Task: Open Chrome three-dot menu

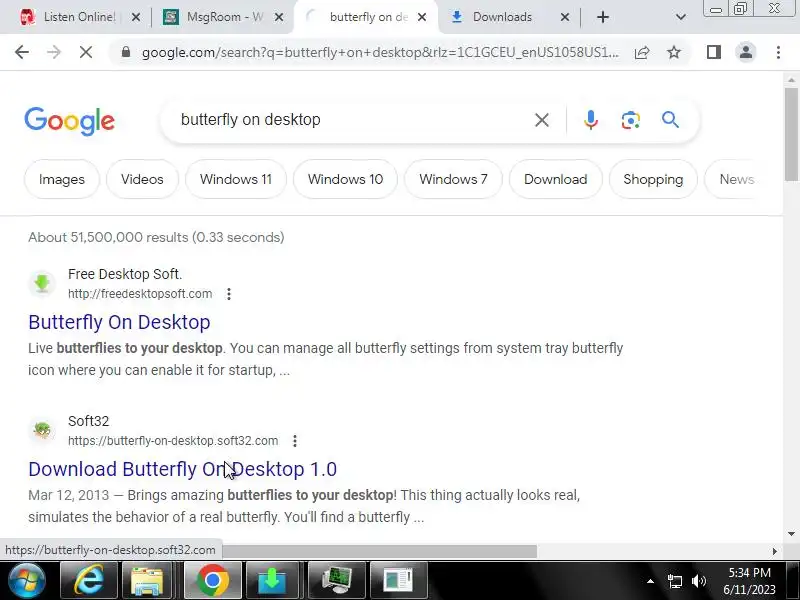Action: click(x=778, y=52)
